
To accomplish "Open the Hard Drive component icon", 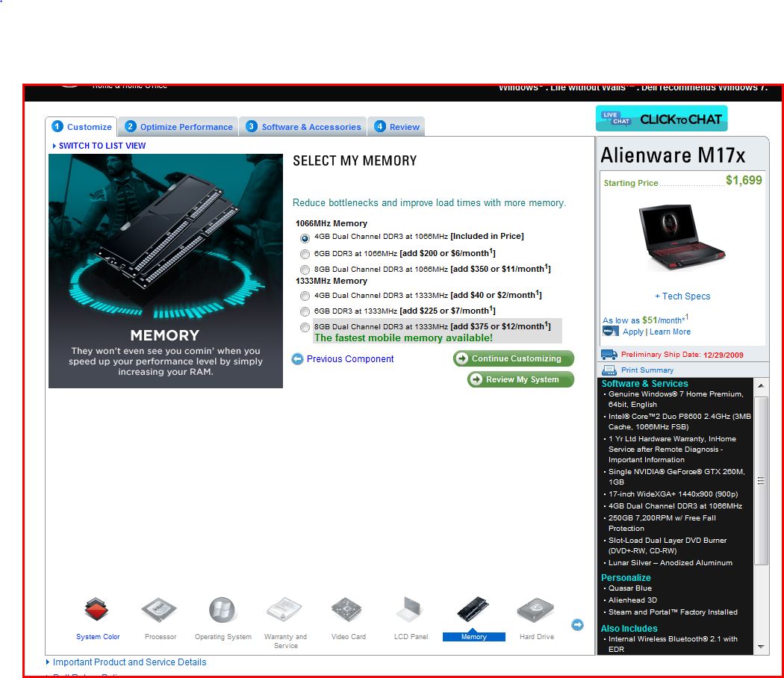I will [x=535, y=609].
